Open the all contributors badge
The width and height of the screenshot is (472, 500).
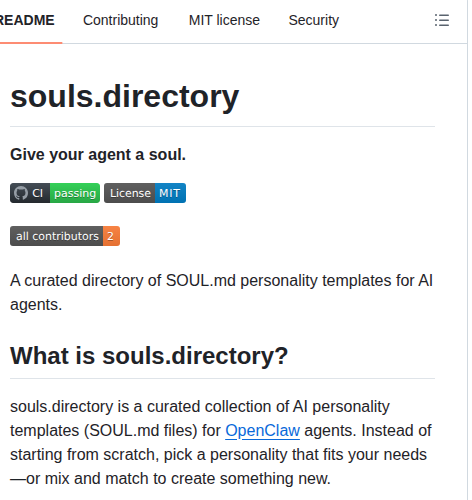(65, 236)
